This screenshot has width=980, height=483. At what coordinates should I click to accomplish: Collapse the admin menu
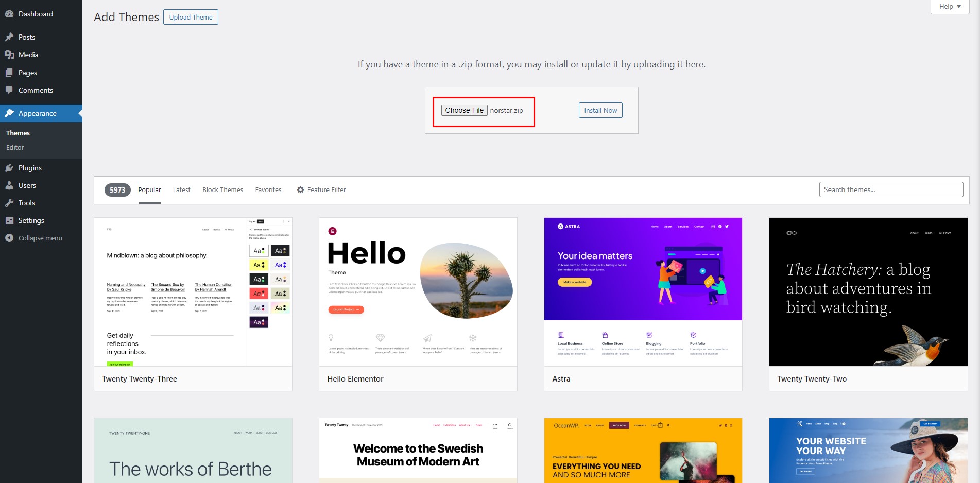pos(33,238)
